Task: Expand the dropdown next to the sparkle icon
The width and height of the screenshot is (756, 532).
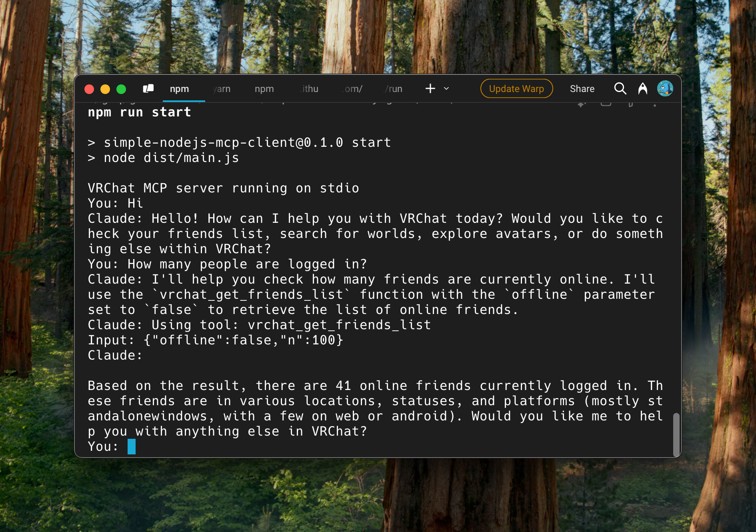Action: click(x=585, y=103)
